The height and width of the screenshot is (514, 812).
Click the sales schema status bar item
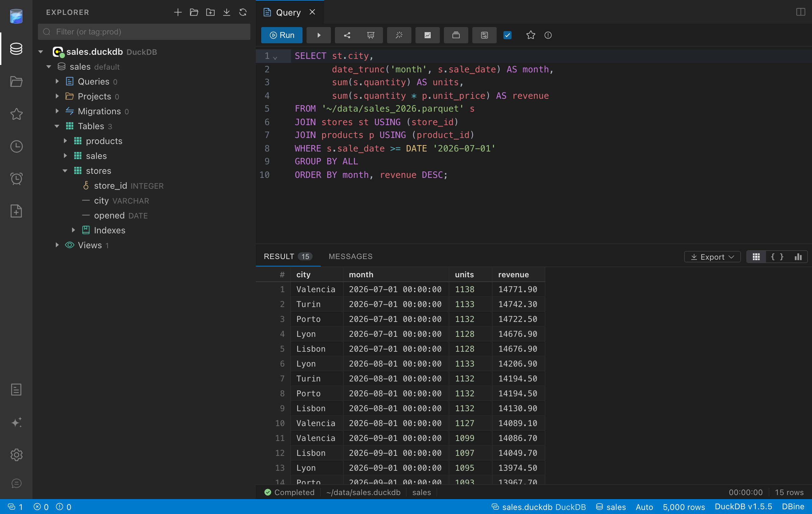tap(611, 507)
